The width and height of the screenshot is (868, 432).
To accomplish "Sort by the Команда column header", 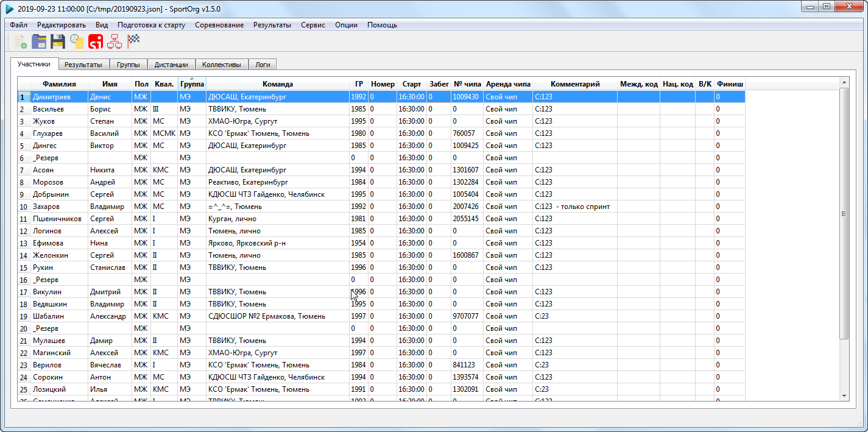I will [278, 84].
